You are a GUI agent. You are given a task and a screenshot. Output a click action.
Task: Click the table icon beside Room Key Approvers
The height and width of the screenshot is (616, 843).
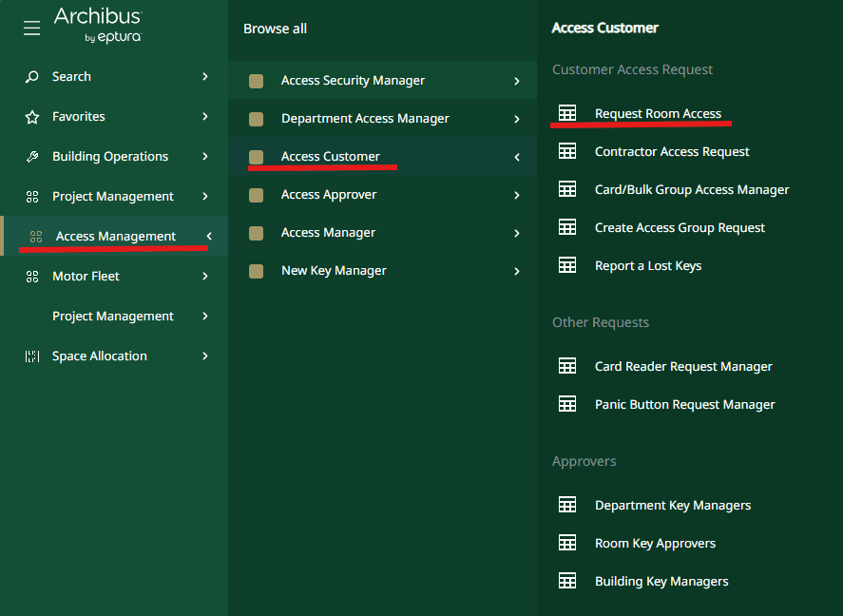coord(567,543)
